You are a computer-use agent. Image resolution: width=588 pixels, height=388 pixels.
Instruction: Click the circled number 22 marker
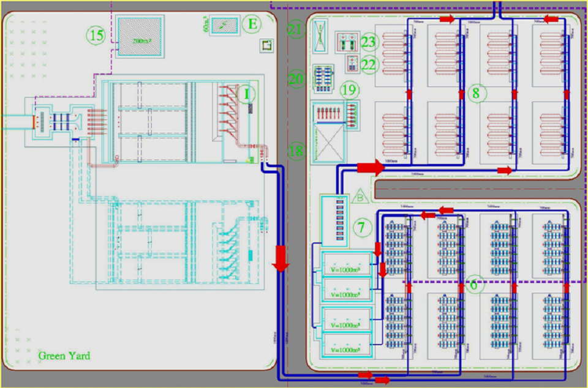coord(369,63)
